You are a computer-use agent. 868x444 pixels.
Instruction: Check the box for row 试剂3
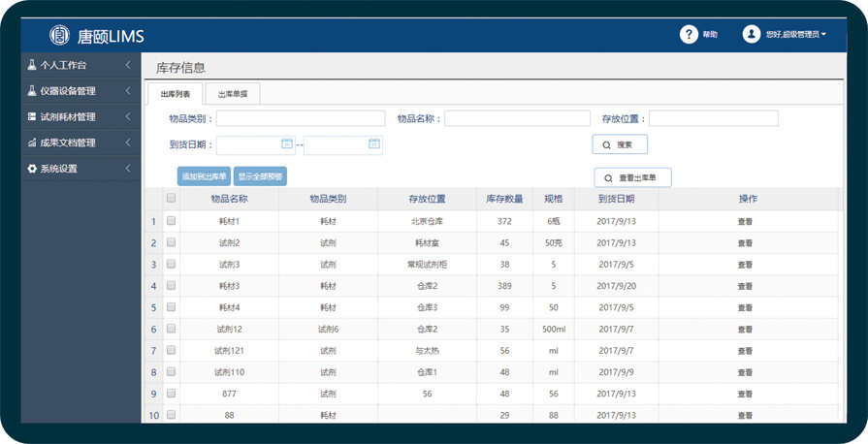[171, 264]
